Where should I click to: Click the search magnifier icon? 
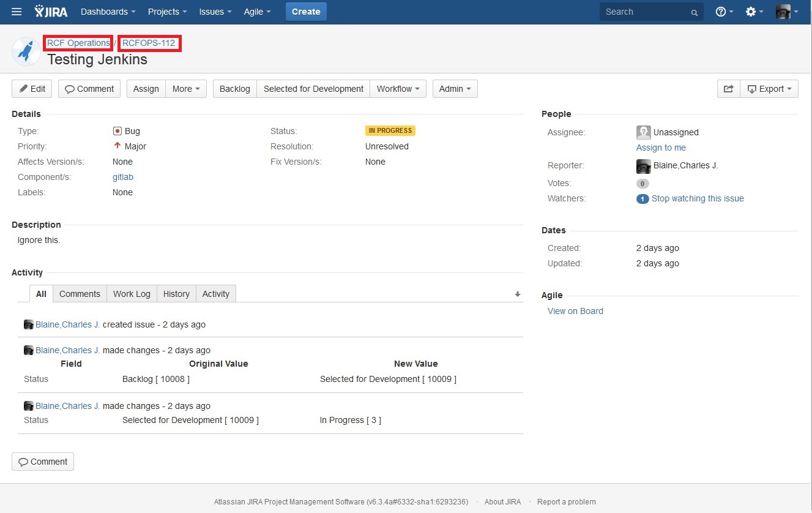(694, 12)
